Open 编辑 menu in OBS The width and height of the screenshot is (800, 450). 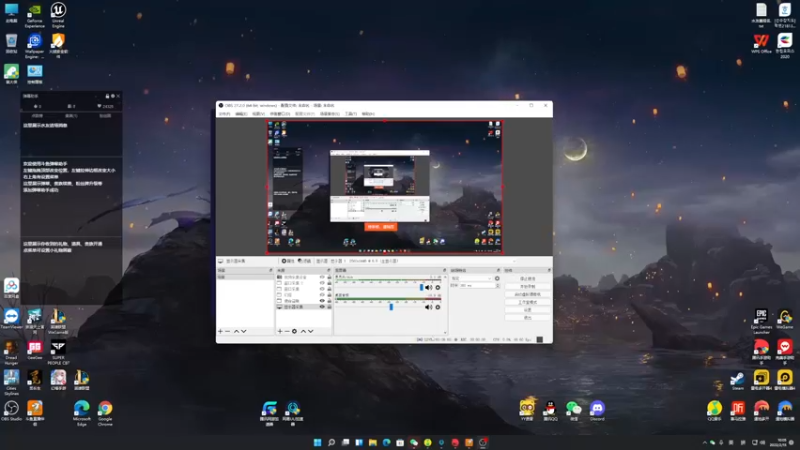(241, 114)
